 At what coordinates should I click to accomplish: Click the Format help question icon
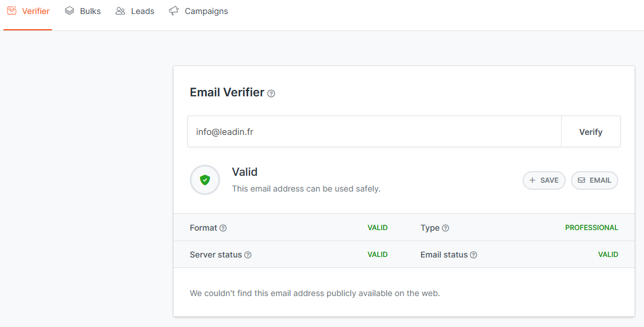(x=223, y=228)
